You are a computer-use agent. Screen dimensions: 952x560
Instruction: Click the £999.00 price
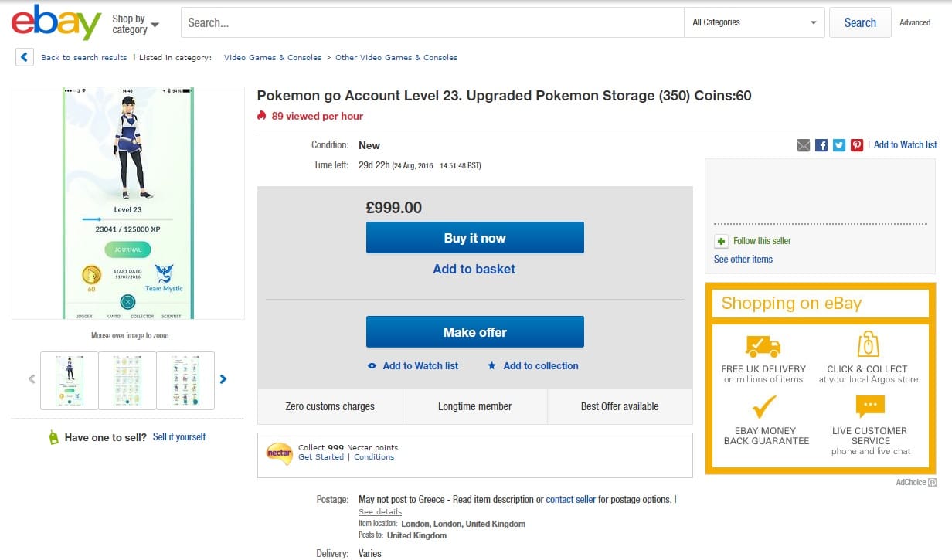(394, 208)
